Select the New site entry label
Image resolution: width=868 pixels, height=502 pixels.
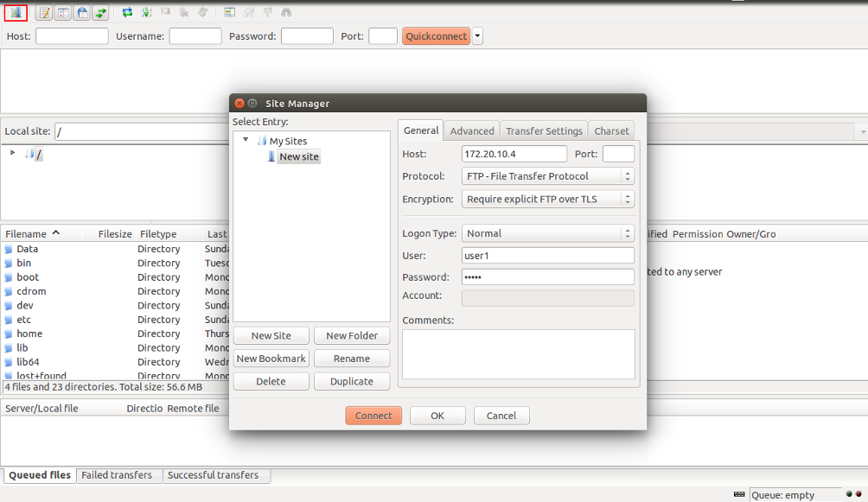click(x=299, y=156)
